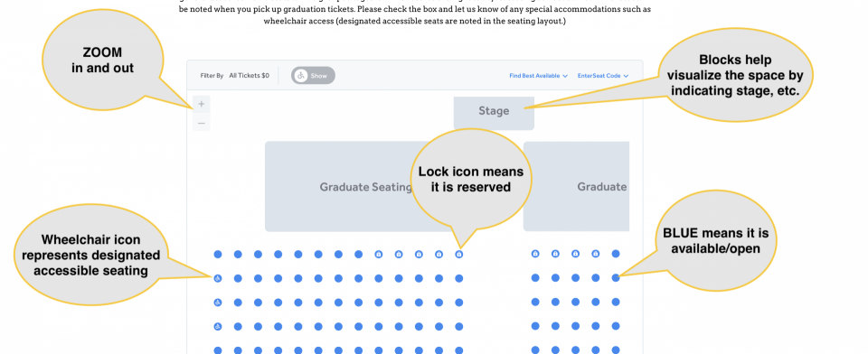Expand the Enter Seat Code dropdown
Viewport: 868px width, 354px height.
point(603,76)
